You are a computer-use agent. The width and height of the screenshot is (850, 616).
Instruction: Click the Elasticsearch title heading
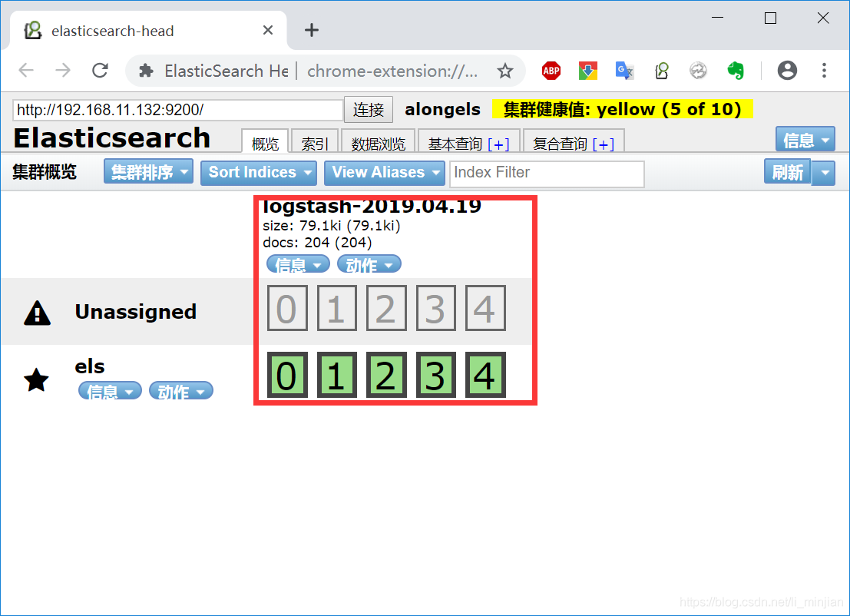(111, 137)
